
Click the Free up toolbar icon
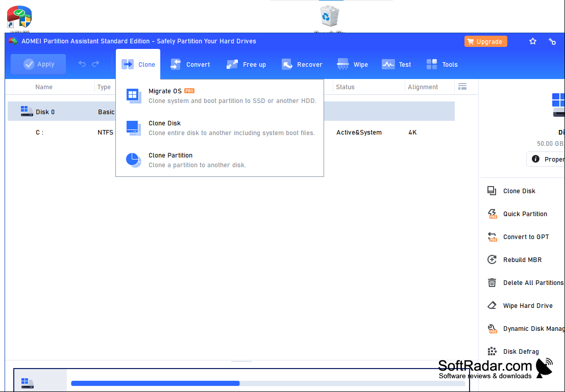[x=232, y=64]
